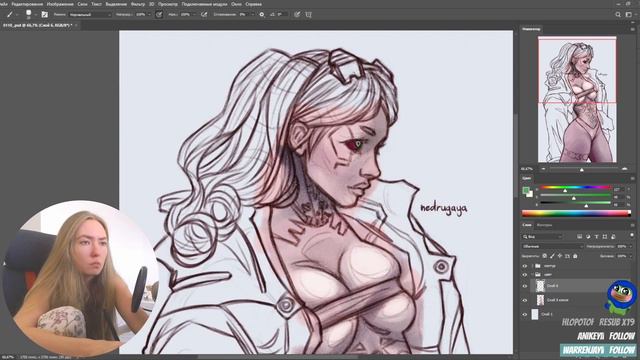Click the background color swatch in Color panel

(529, 195)
